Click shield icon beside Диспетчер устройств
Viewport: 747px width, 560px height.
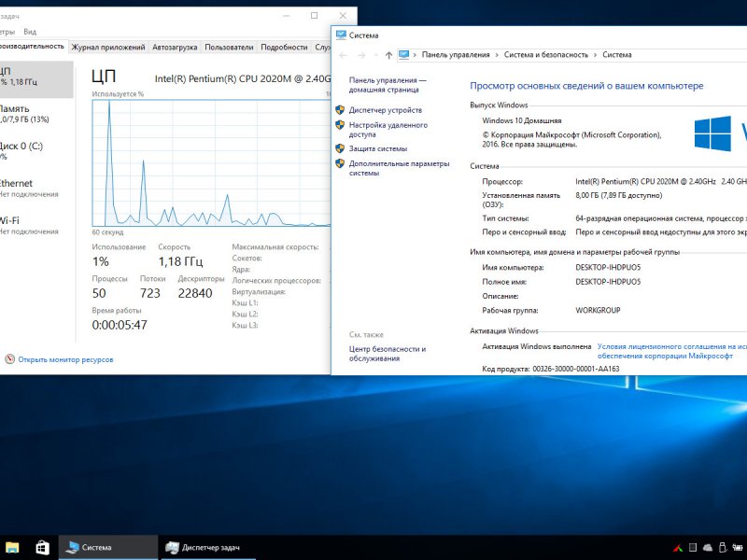340,110
